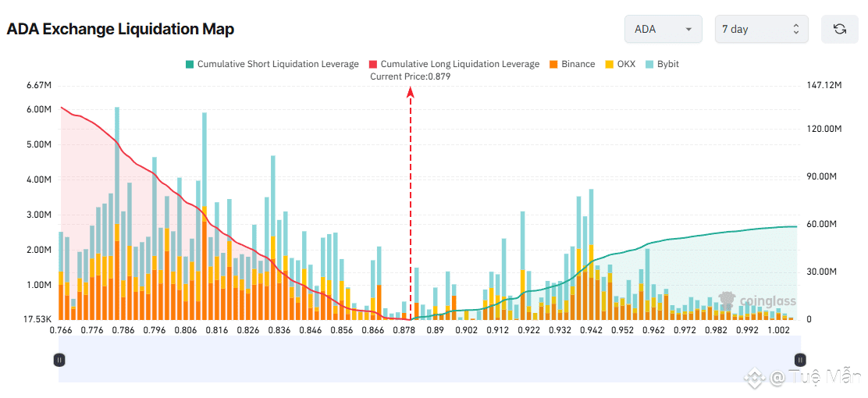Click the 120.00M right axis label
This screenshot has height=398, width=868.
point(823,129)
